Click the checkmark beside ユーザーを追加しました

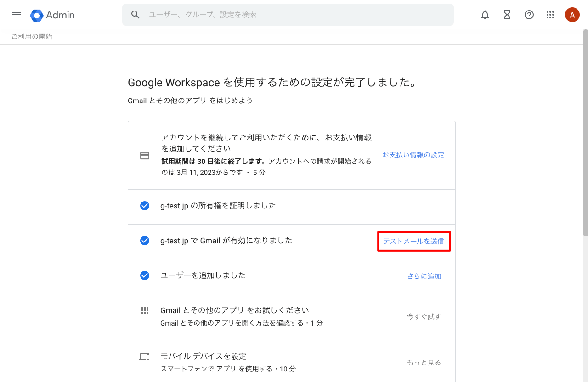[x=145, y=275]
